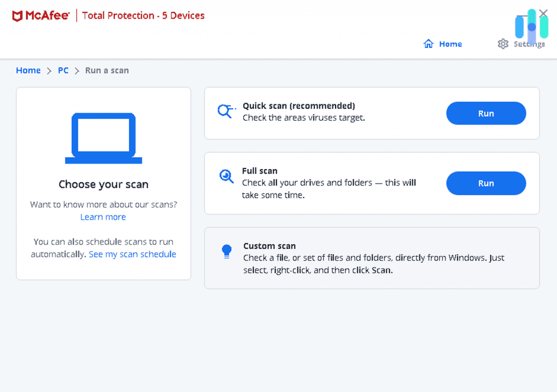Viewport: 557px width, 392px height.
Task: Click the Quick scan magnifier icon
Action: [x=224, y=111]
